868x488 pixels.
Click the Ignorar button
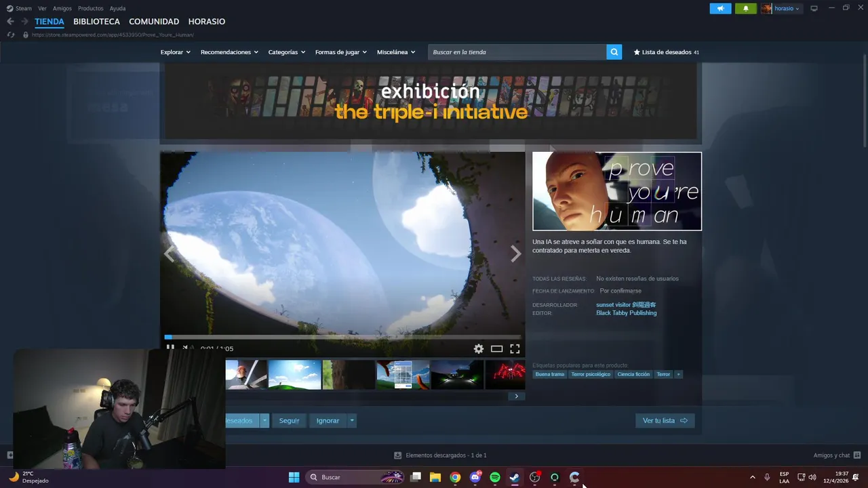pyautogui.click(x=328, y=421)
